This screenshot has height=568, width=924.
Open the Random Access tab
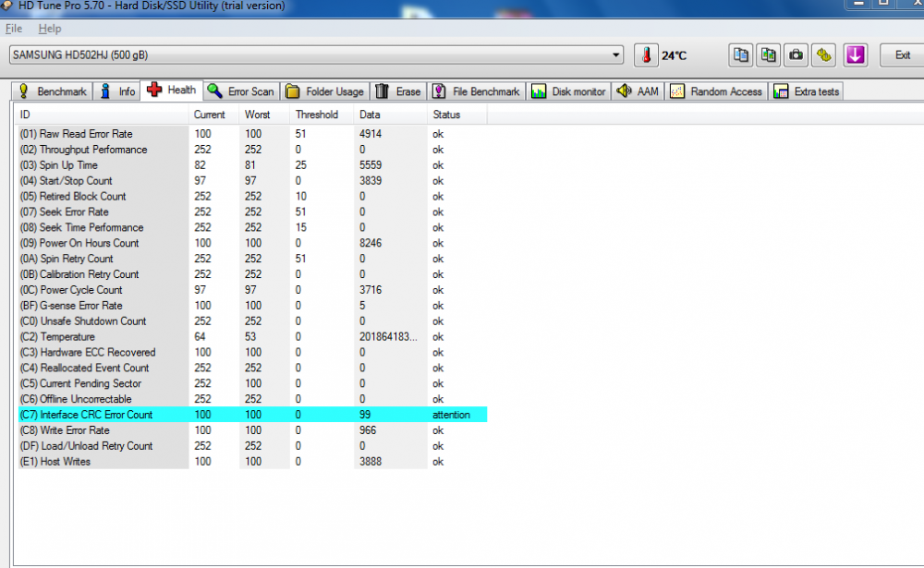coord(717,91)
